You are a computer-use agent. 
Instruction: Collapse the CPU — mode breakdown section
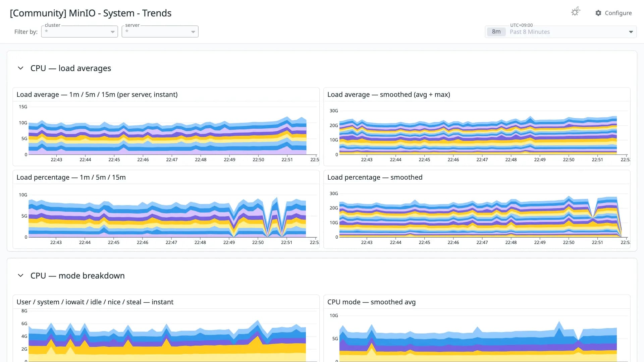pos(20,276)
